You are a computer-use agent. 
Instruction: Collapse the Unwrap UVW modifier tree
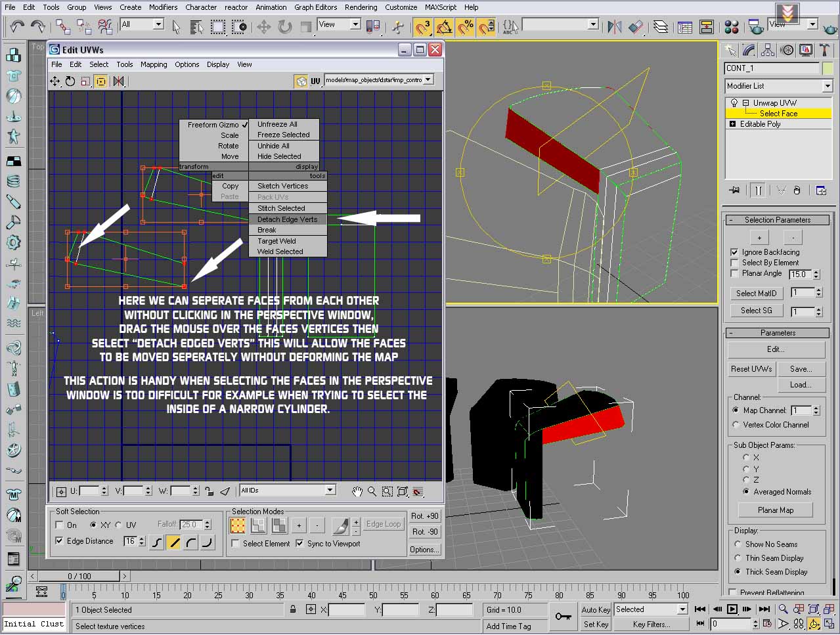coord(745,103)
